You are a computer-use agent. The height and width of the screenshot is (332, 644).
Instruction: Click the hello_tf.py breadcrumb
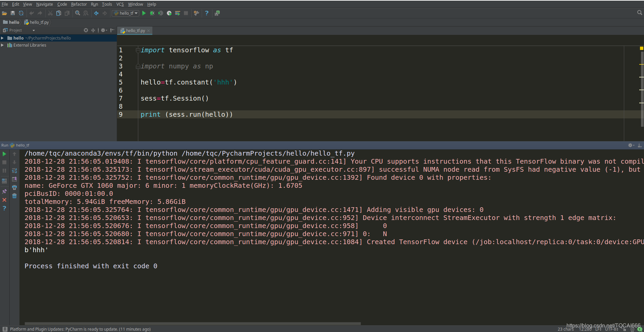point(37,22)
